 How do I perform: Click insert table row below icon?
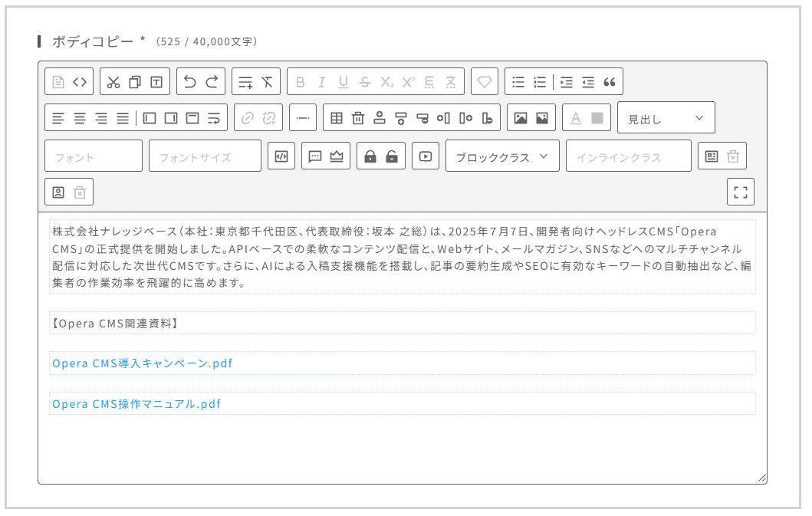coord(401,118)
